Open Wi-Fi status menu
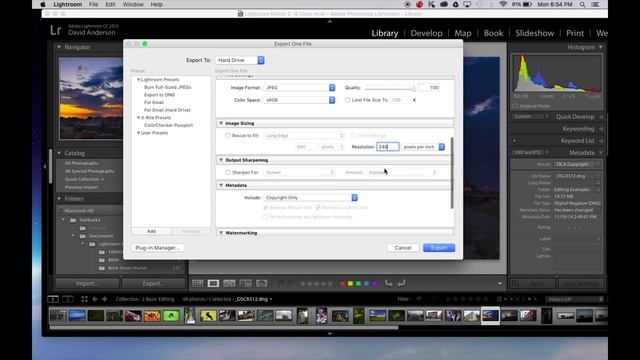The height and width of the screenshot is (360, 640). (x=503, y=4)
